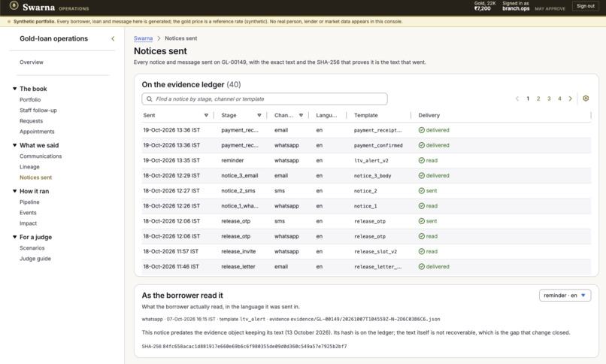Select the release_letter stage cell
Viewport: 606px width, 364px height.
(x=238, y=267)
